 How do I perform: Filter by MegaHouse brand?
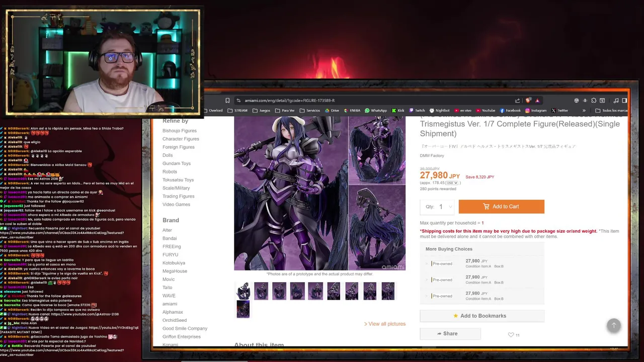(175, 271)
